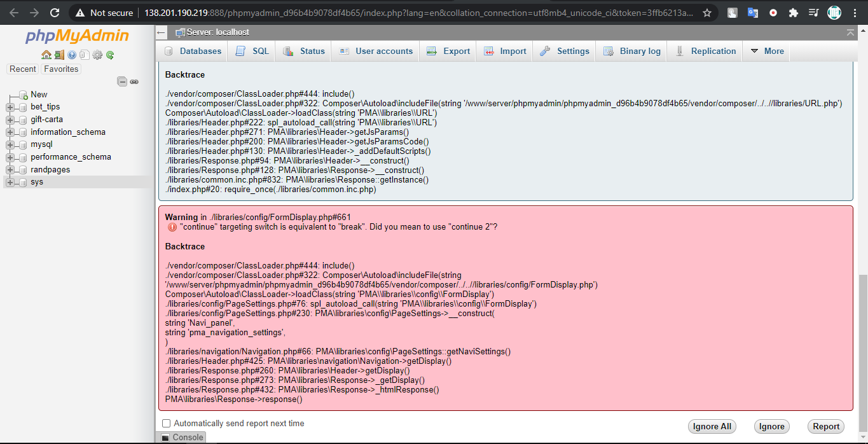Select the New database tree item
Screen dimensions: 868x444
point(39,94)
